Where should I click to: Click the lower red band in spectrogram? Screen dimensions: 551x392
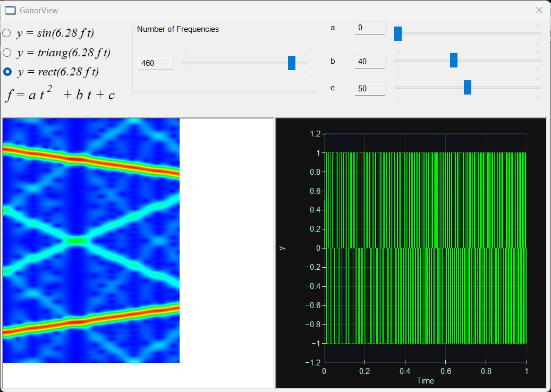coord(91,320)
